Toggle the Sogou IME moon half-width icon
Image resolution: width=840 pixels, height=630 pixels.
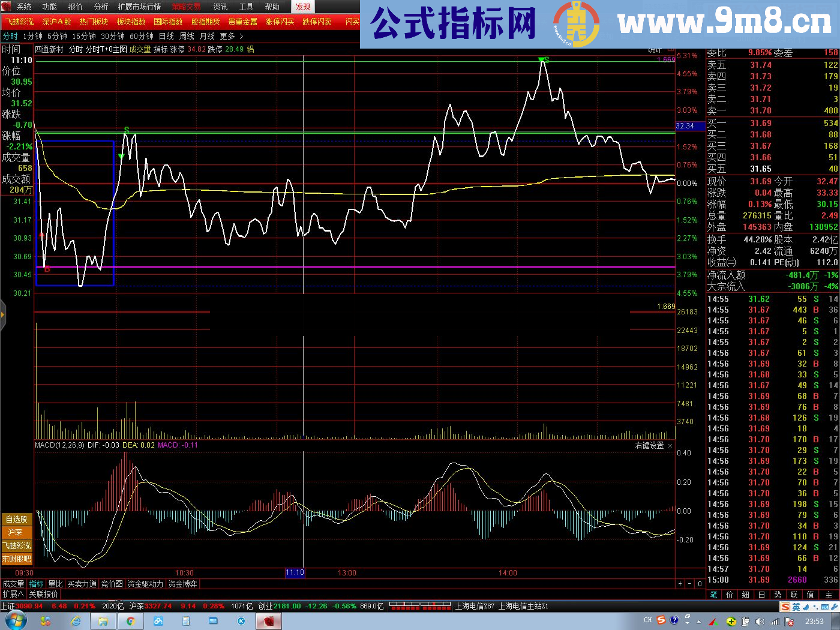click(x=806, y=607)
